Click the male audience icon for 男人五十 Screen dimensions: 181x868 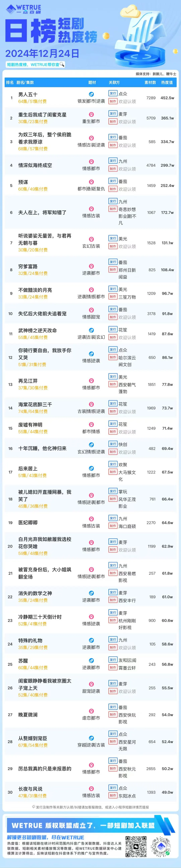91,94
